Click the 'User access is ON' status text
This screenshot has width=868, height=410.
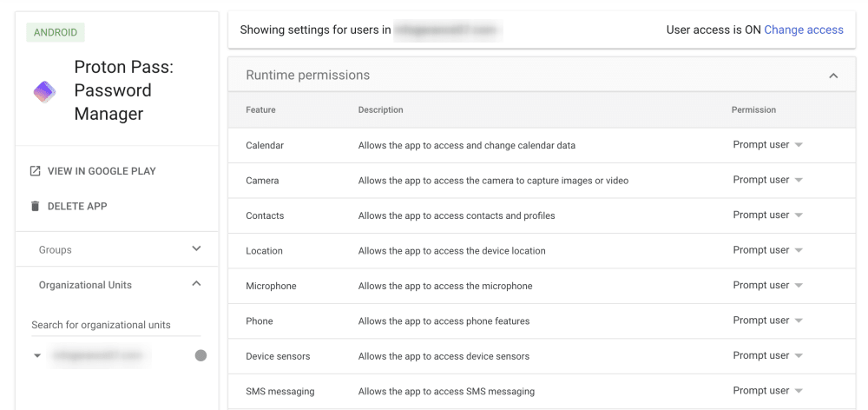(713, 30)
